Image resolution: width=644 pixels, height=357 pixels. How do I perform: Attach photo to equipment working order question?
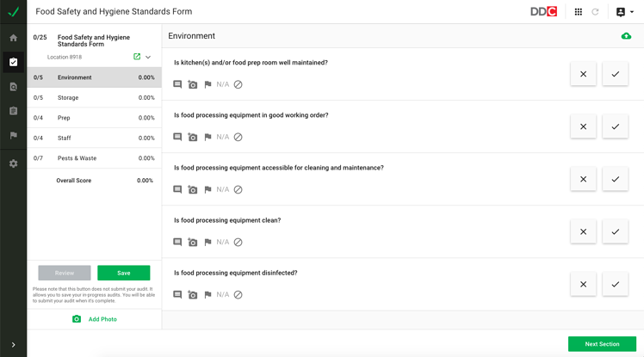click(x=193, y=137)
